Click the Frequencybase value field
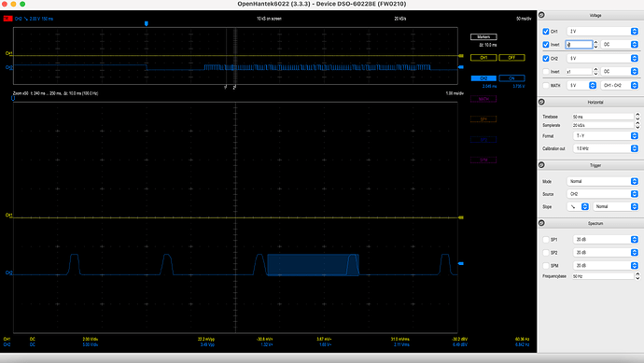644x363 pixels. [x=603, y=276]
